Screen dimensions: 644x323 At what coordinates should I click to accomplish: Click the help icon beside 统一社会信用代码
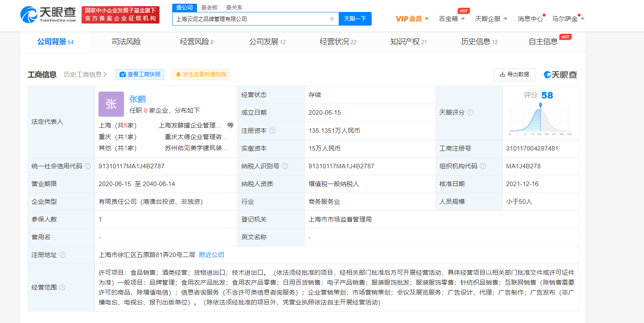[x=88, y=166]
